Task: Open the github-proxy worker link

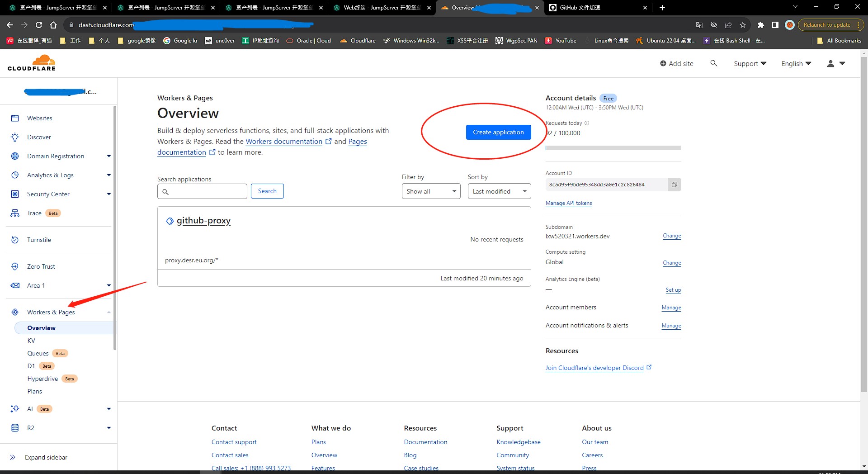Action: click(203, 220)
